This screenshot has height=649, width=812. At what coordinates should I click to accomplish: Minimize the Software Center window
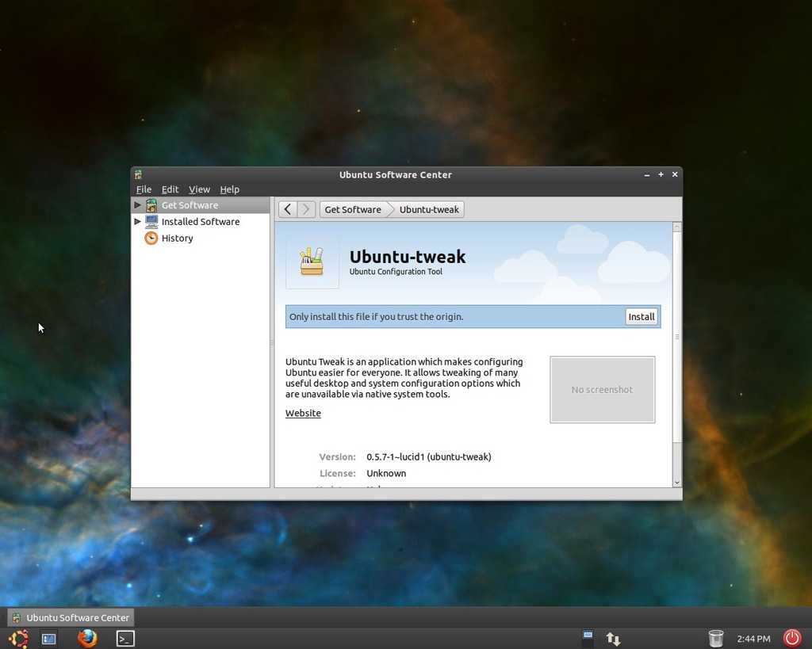pyautogui.click(x=647, y=175)
